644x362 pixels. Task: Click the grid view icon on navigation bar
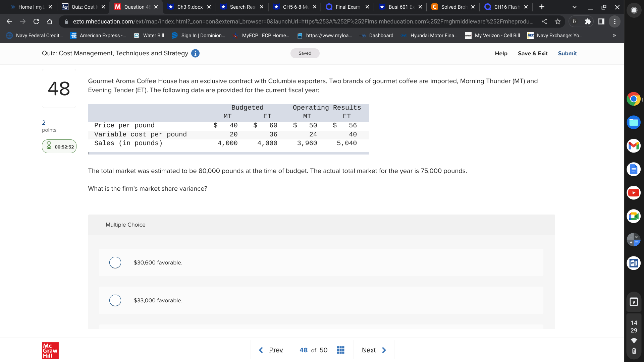(340, 350)
